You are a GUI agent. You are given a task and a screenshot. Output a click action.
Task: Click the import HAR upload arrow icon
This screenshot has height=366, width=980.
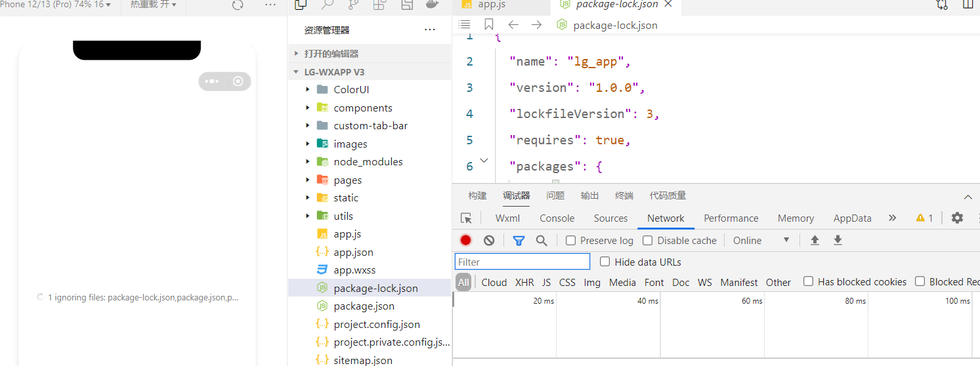pyautogui.click(x=815, y=241)
